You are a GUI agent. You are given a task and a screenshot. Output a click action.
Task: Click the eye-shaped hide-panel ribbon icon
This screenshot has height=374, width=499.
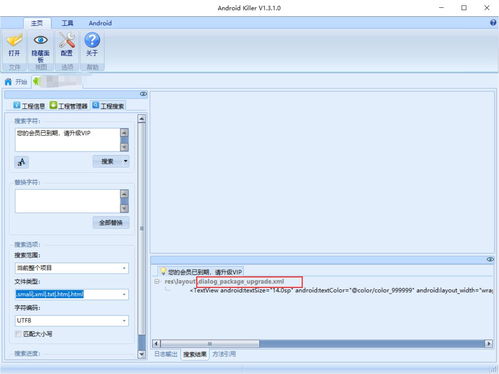[40, 40]
